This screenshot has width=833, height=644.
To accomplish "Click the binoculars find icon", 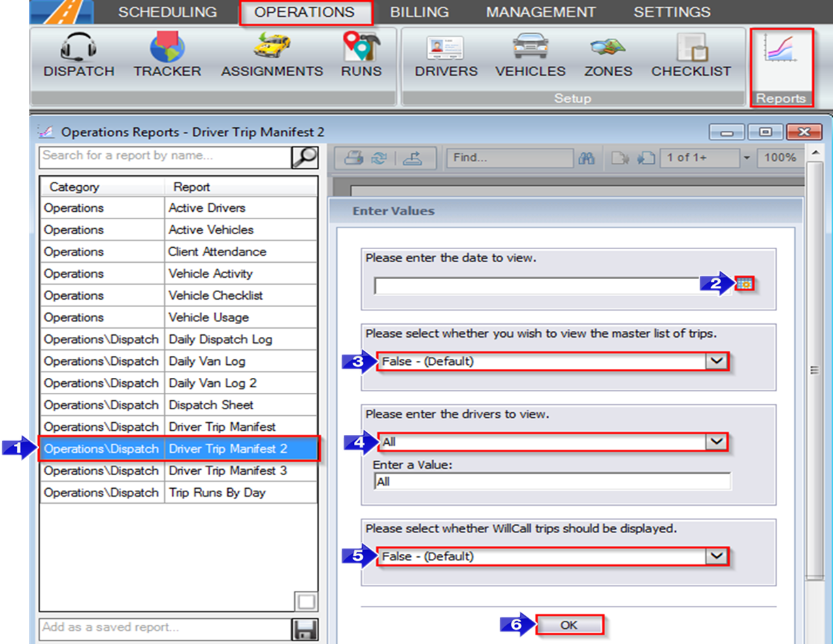I will tap(587, 158).
